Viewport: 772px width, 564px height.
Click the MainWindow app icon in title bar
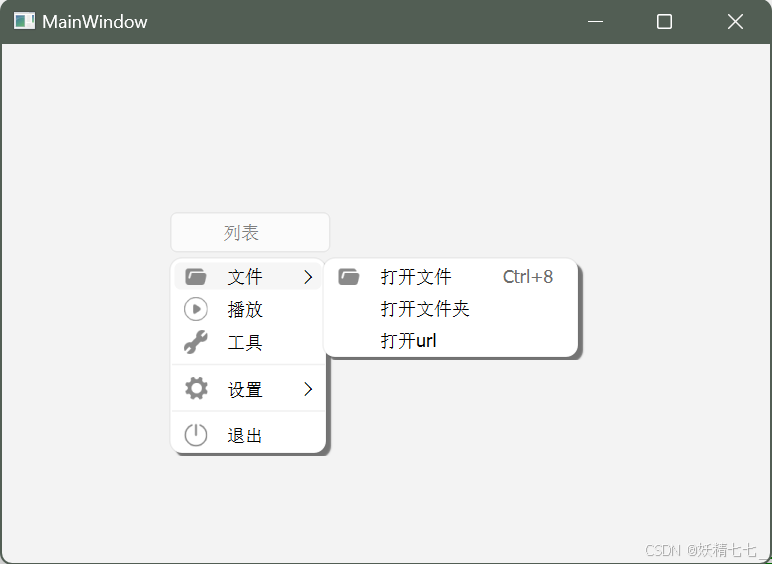coord(24,21)
